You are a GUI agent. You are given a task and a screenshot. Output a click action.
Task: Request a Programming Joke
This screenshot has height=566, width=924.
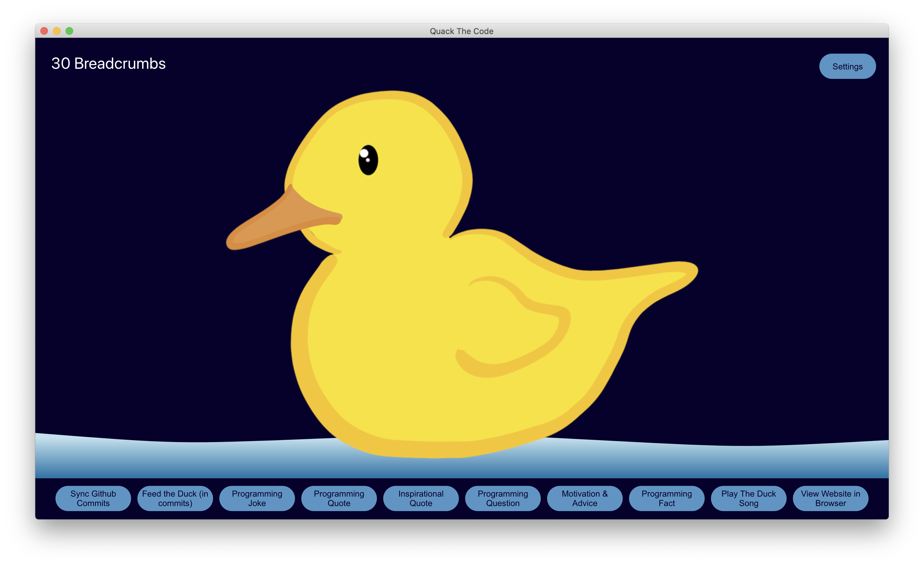pos(257,498)
